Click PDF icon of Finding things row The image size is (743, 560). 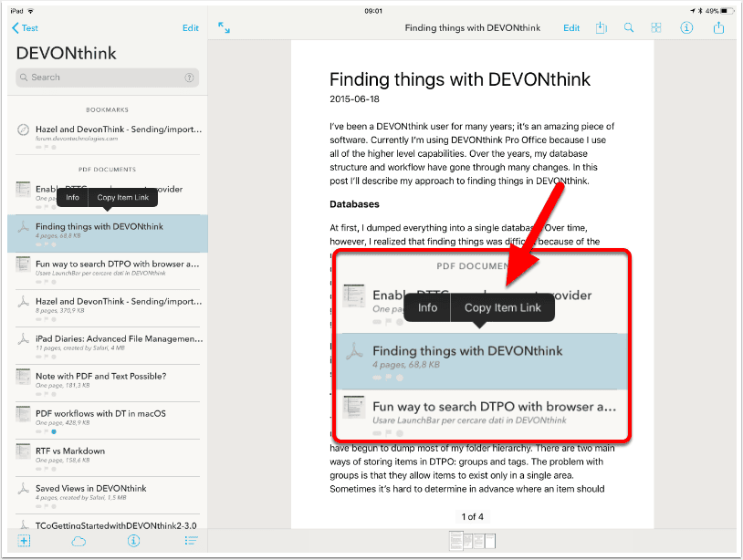[23, 227]
